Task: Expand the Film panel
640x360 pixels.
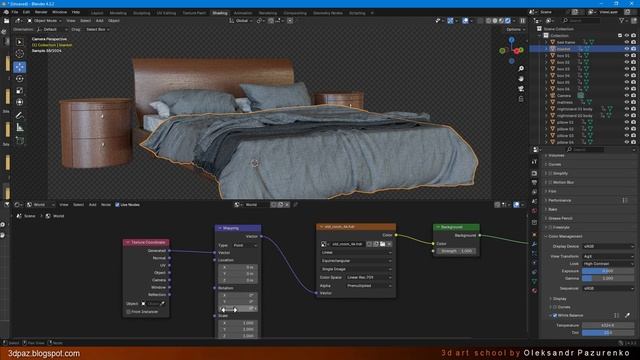Action: click(x=546, y=191)
